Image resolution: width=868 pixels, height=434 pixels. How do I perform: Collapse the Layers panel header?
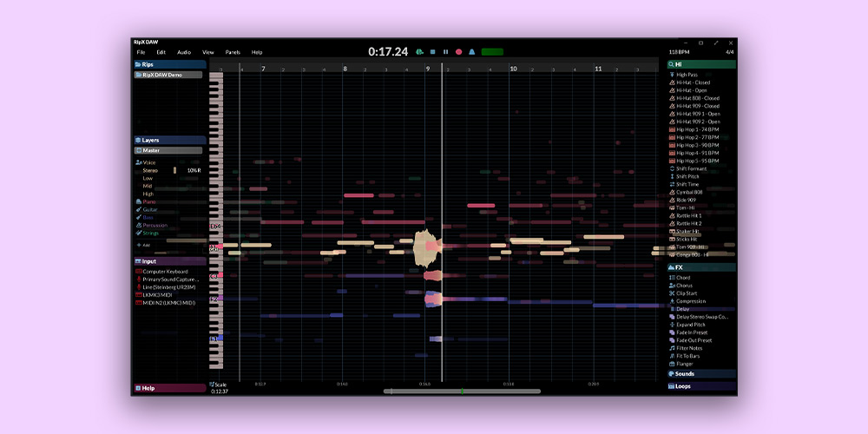coord(169,140)
